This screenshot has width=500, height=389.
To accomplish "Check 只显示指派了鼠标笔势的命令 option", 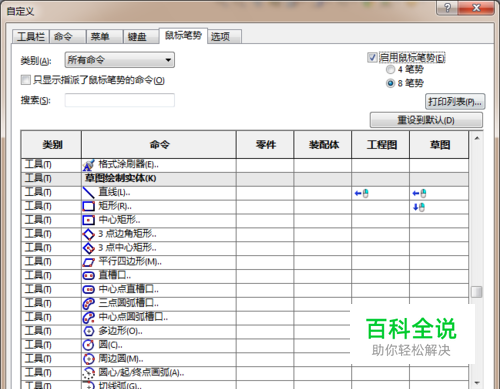I will 25,80.
